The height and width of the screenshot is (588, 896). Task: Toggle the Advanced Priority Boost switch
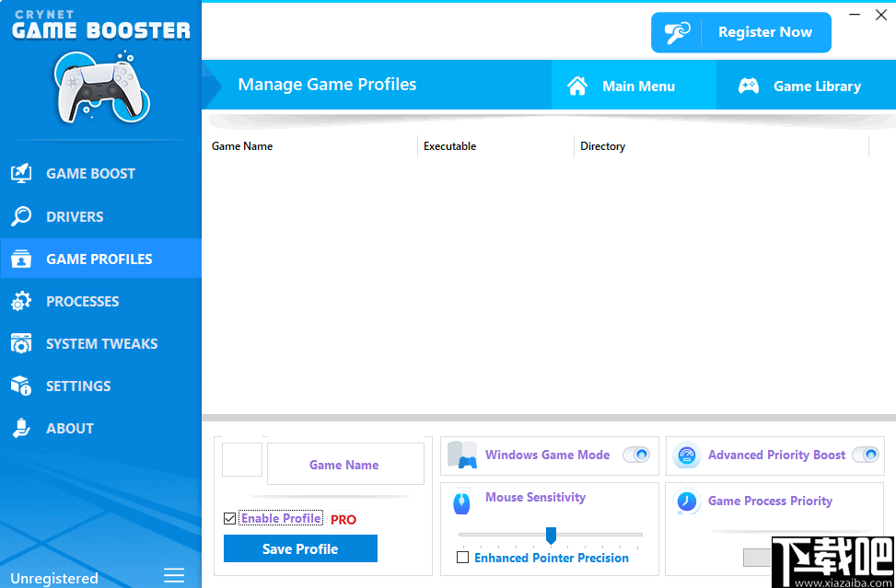(865, 455)
